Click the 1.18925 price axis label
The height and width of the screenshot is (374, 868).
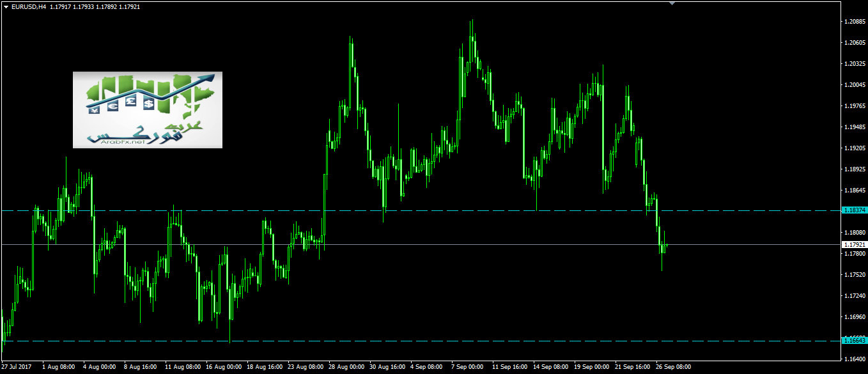(855, 169)
